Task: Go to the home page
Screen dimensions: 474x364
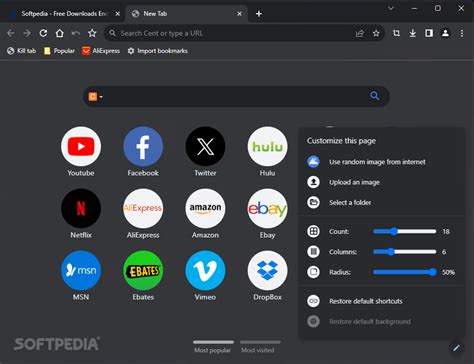Action: click(59, 33)
